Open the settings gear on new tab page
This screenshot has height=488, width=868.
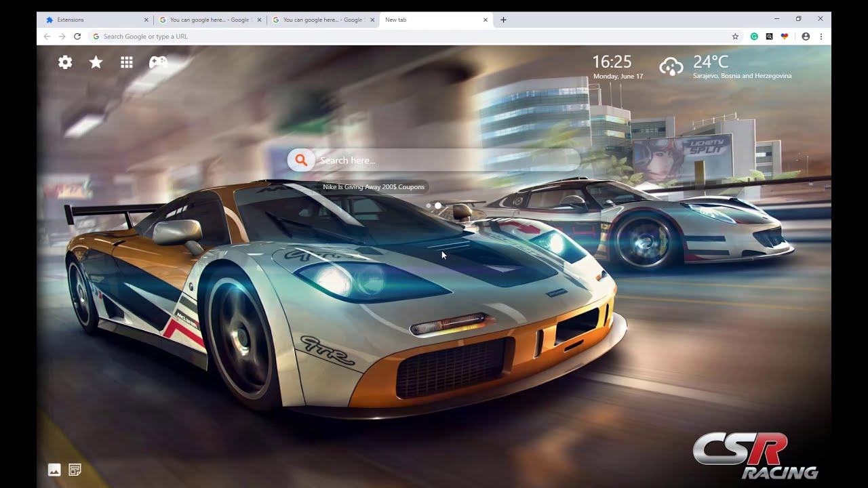pyautogui.click(x=65, y=62)
